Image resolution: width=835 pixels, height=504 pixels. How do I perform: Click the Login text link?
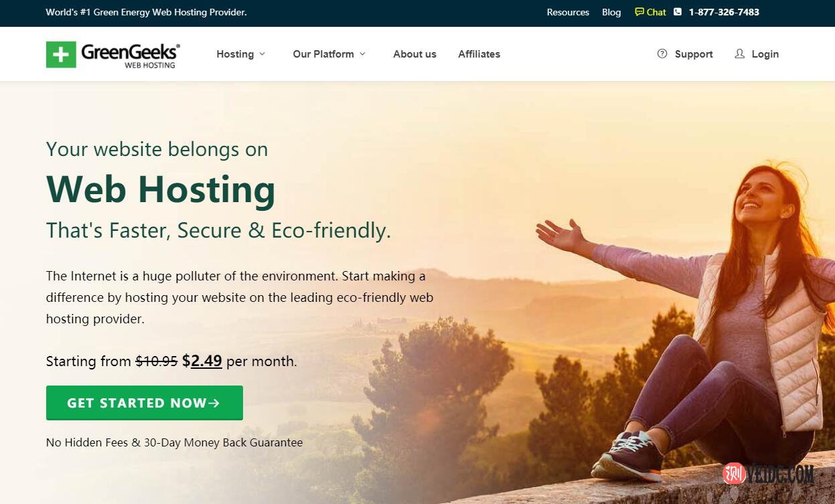(x=765, y=54)
